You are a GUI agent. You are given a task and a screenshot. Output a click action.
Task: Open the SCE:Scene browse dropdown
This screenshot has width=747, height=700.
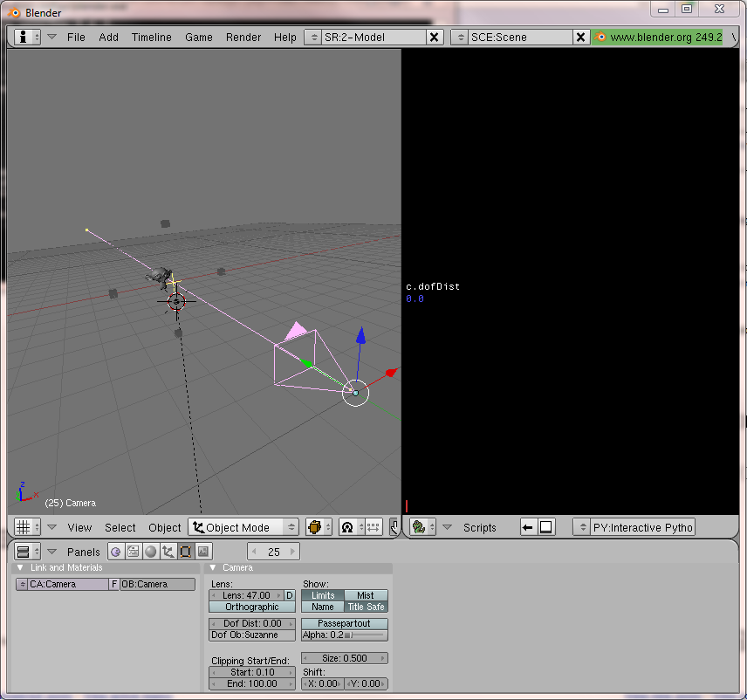pos(460,38)
